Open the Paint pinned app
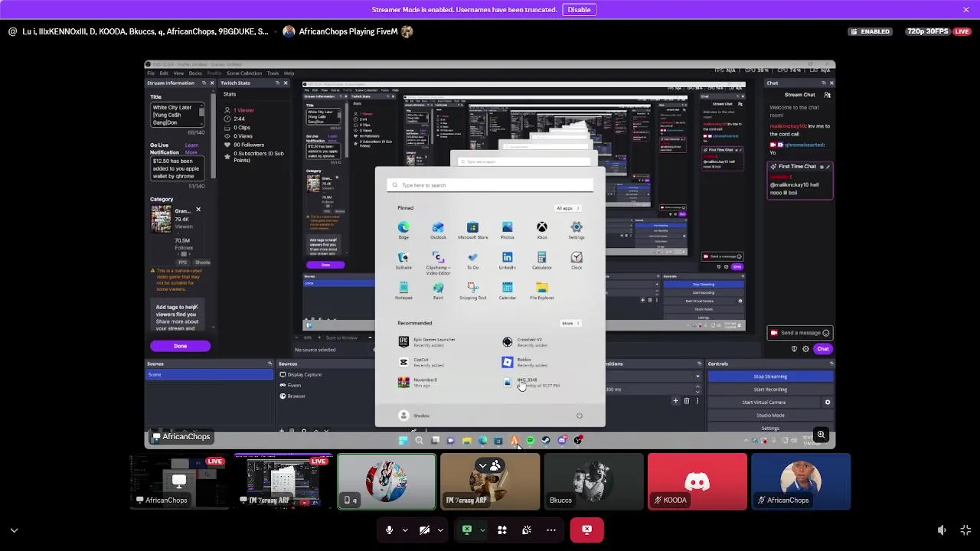Viewport: 980px width, 551px height. point(438,291)
